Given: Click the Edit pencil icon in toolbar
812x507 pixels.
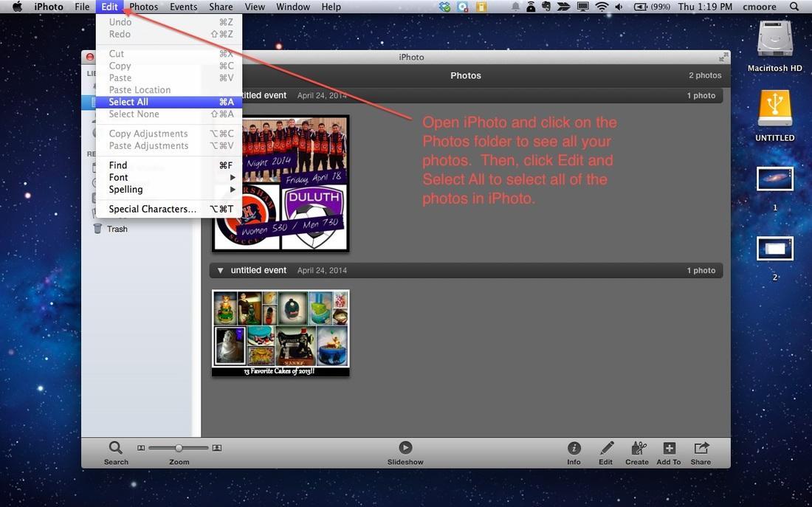Looking at the screenshot, I should (x=606, y=449).
